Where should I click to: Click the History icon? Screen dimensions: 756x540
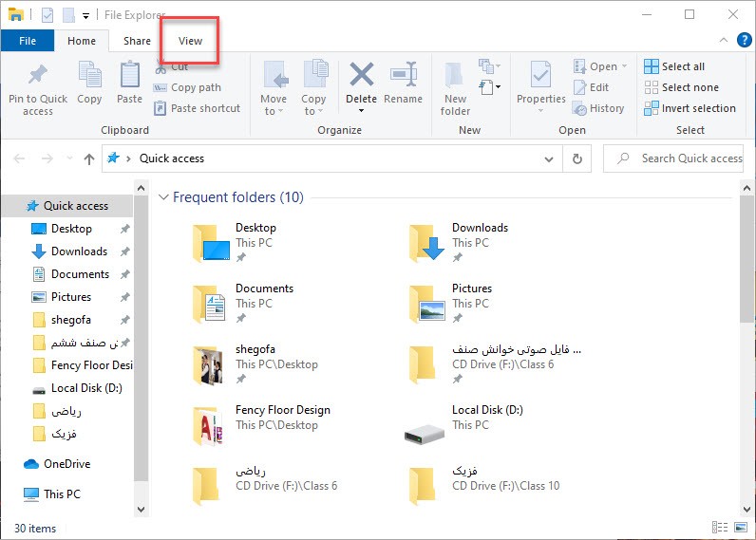(579, 108)
